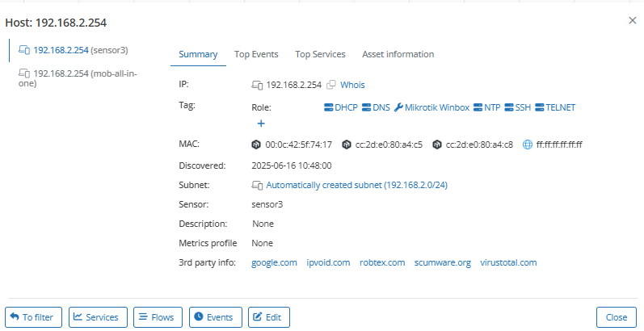The height and width of the screenshot is (331, 644).
Task: Click the NTP role tag
Action: pyautogui.click(x=489, y=107)
